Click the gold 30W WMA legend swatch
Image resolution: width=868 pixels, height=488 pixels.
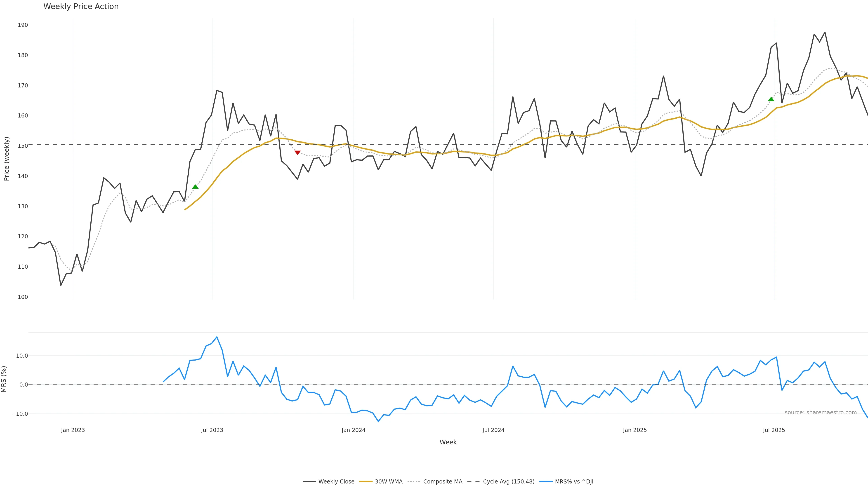(366, 482)
